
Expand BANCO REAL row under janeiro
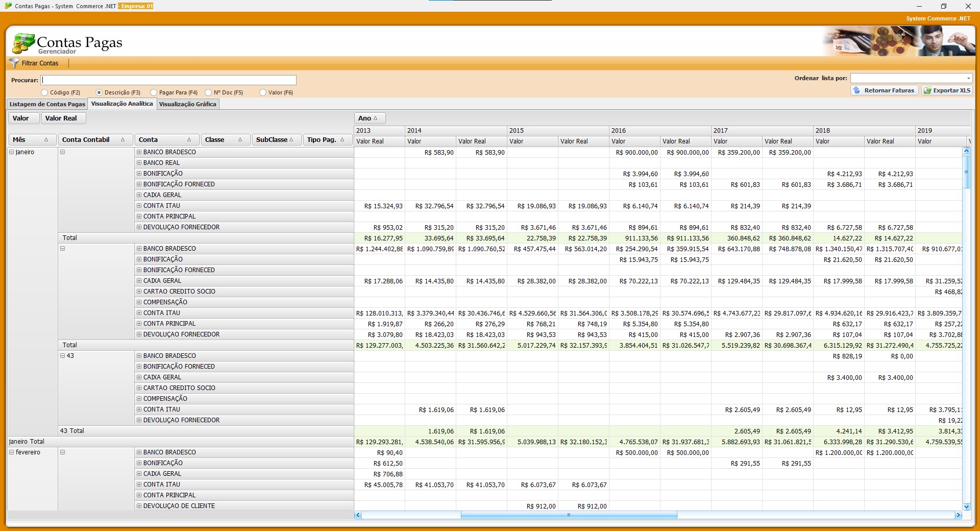coord(139,163)
